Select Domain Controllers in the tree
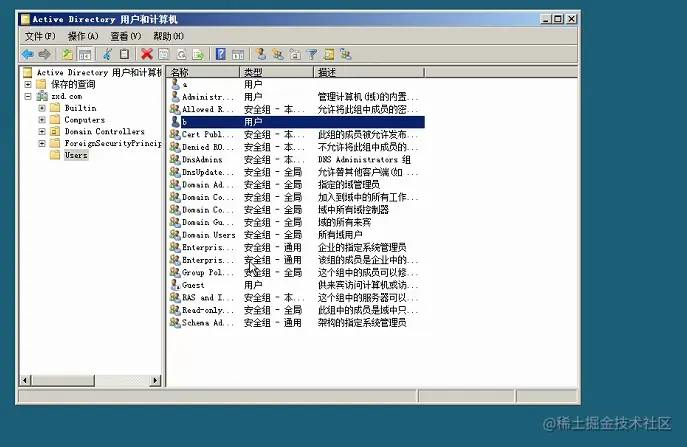 pyautogui.click(x=104, y=131)
